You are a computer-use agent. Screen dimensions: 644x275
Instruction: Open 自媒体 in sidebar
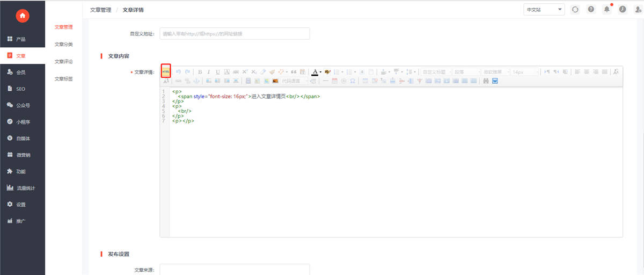(23, 138)
